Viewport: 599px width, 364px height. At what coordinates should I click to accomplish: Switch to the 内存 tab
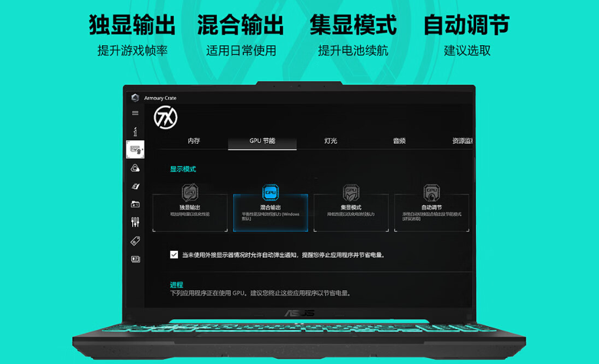[194, 141]
